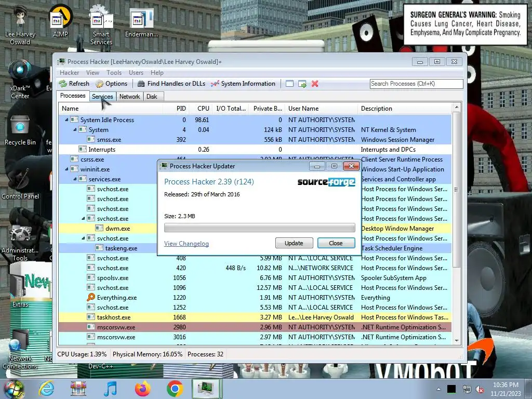Viewport: 532px width, 399px height.
Task: Launch Internet Explorer from taskbar
Action: [46, 389]
